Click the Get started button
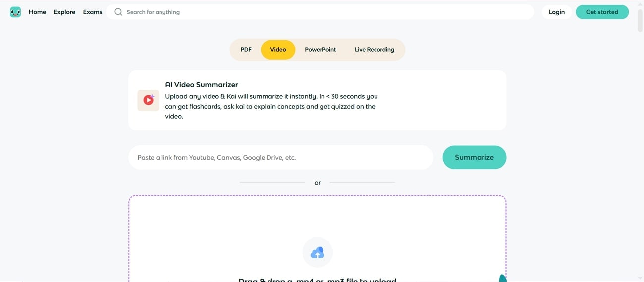 [602, 12]
